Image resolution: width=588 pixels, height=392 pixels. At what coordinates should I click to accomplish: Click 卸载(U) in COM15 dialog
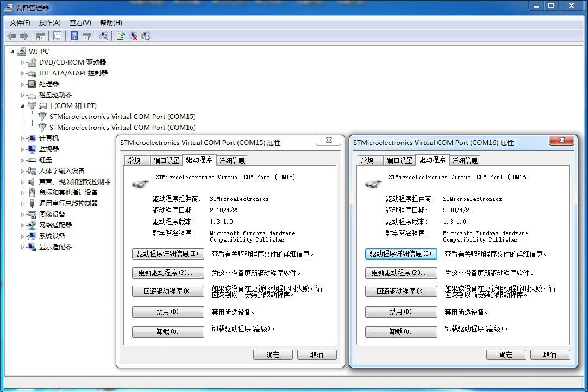(x=168, y=332)
